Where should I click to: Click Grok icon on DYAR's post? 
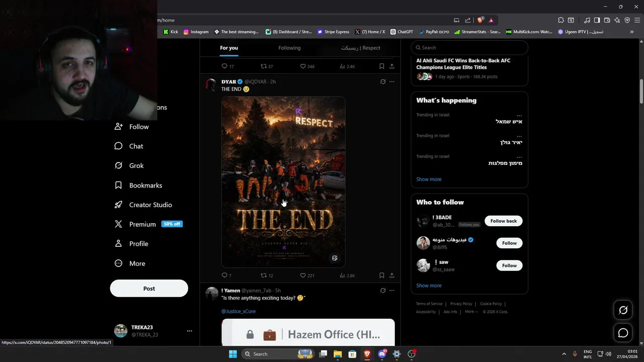coord(383,81)
